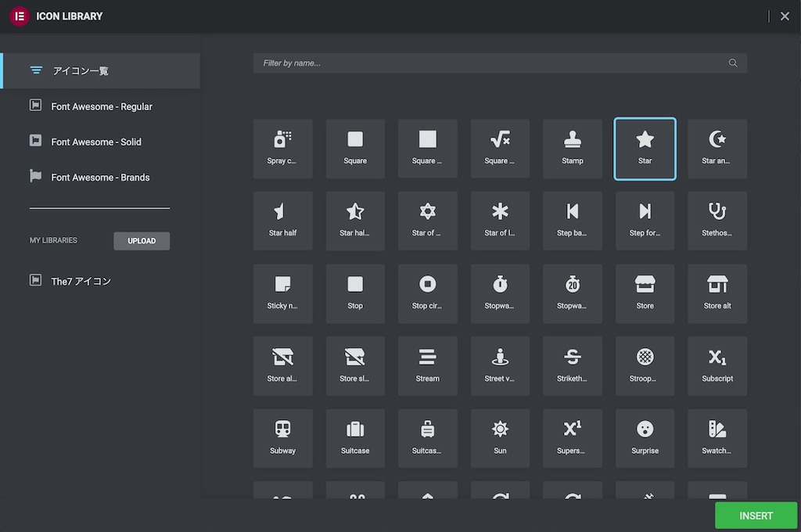Select the Subscript icon
Viewport: 801px width, 532px height.
(x=717, y=365)
